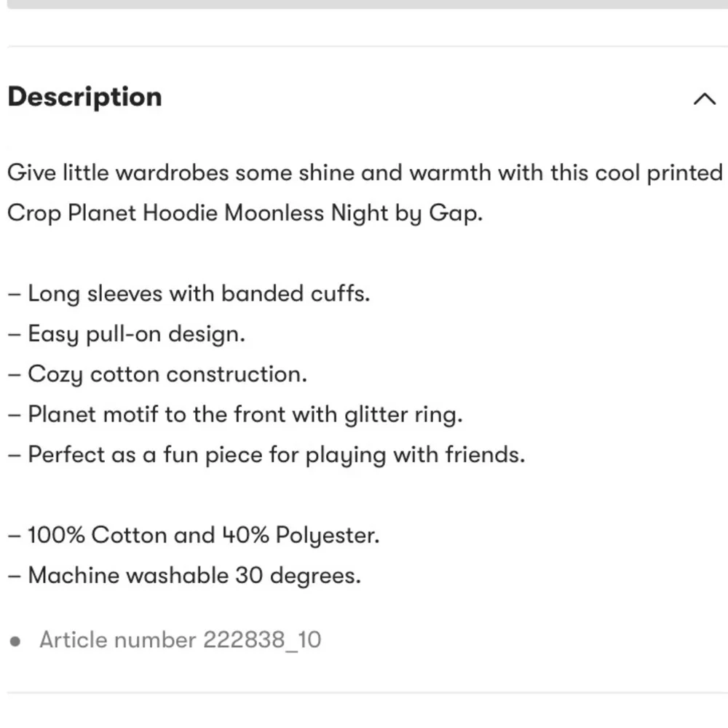This screenshot has width=728, height=728.
Task: Click the words "glitter ring"
Action: tap(403, 414)
